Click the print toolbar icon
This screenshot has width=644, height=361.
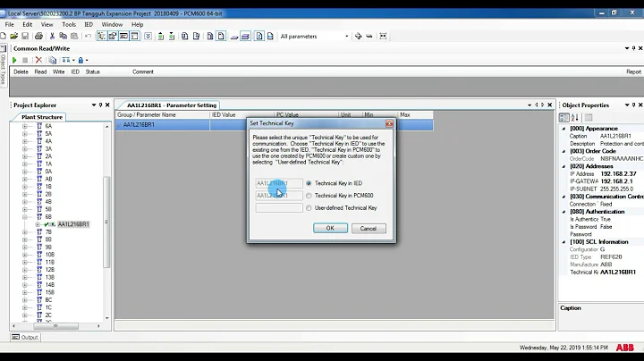(x=38, y=36)
